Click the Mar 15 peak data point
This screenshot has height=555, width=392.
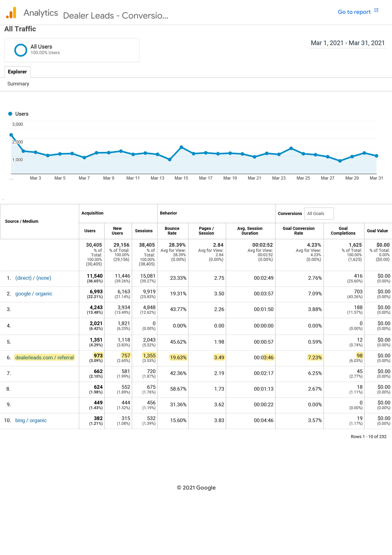coord(181,147)
